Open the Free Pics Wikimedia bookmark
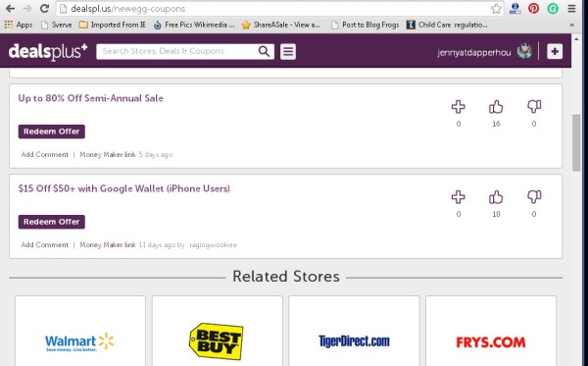The image size is (588, 366). click(194, 25)
